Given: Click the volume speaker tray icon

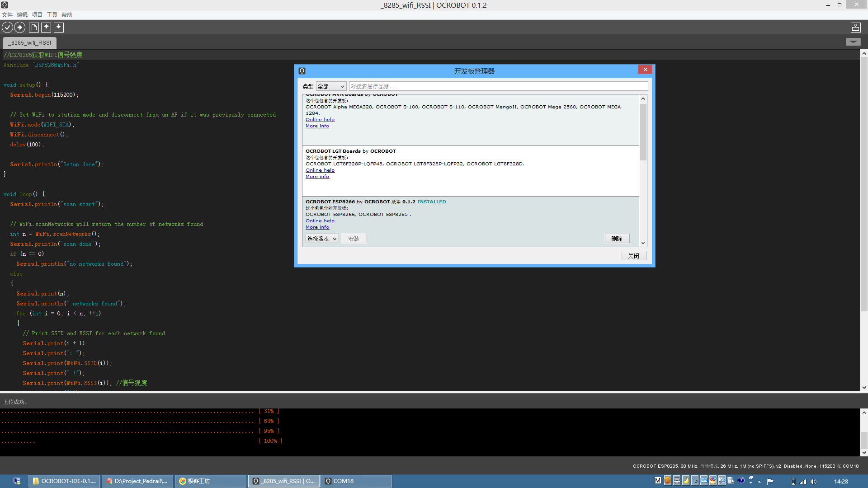Looking at the screenshot, I should [813, 482].
